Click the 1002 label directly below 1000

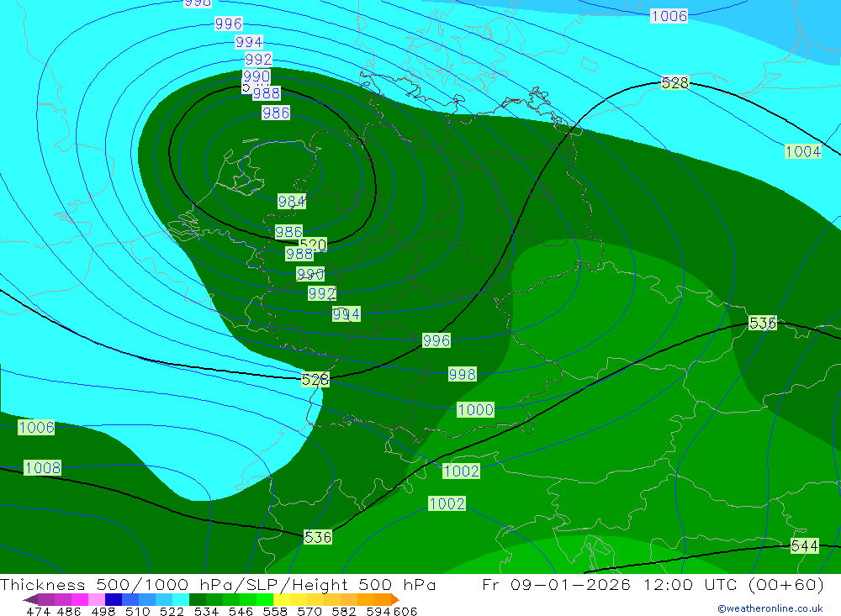pos(461,471)
